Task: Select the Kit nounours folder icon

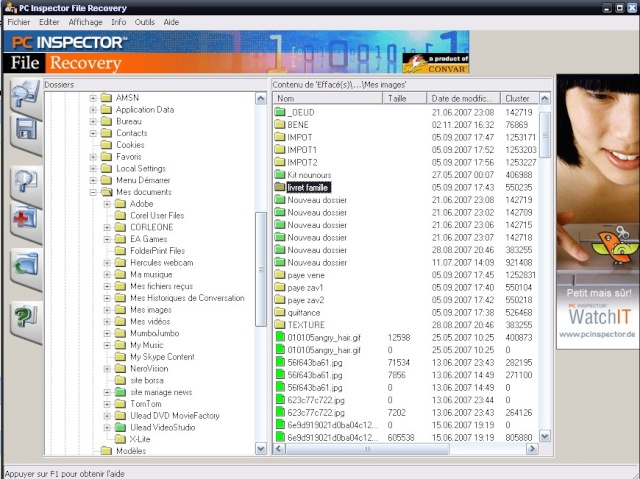Action: [280, 174]
